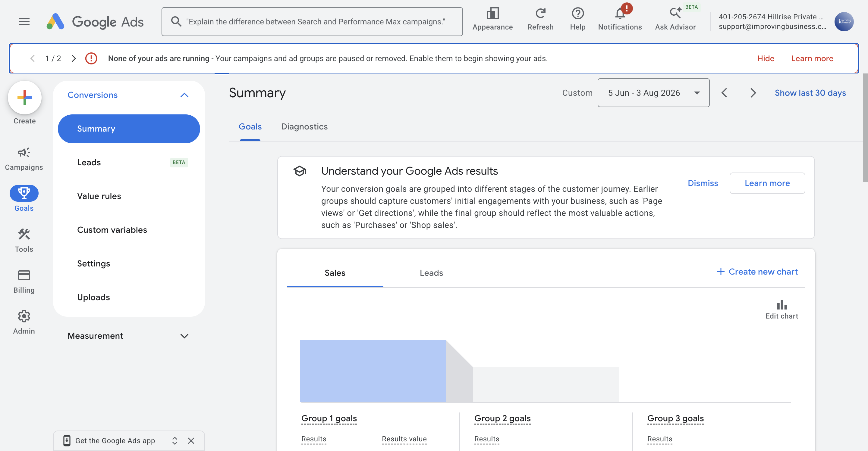Viewport: 868px width, 451px height.
Task: Click the red alert warning icon
Action: pos(91,58)
